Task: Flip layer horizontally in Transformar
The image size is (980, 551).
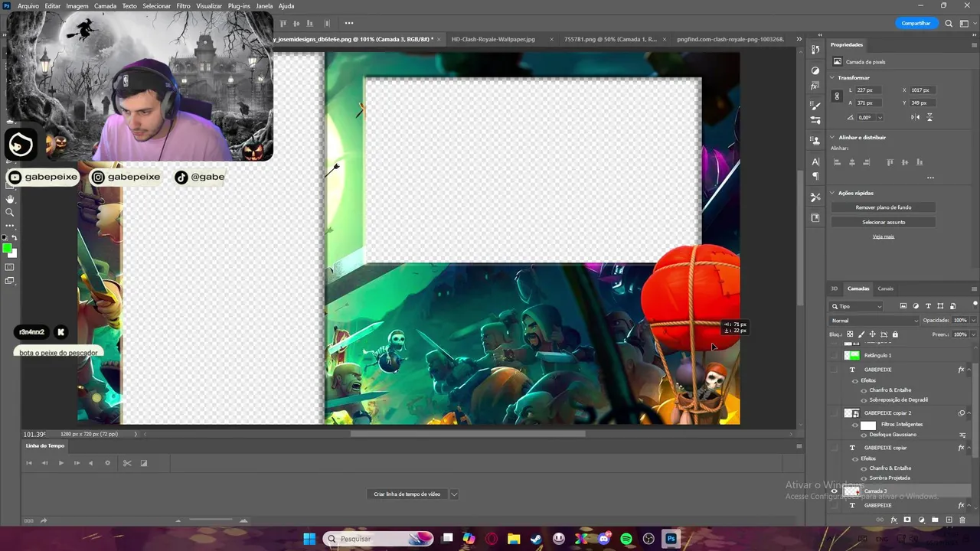Action: click(x=916, y=117)
